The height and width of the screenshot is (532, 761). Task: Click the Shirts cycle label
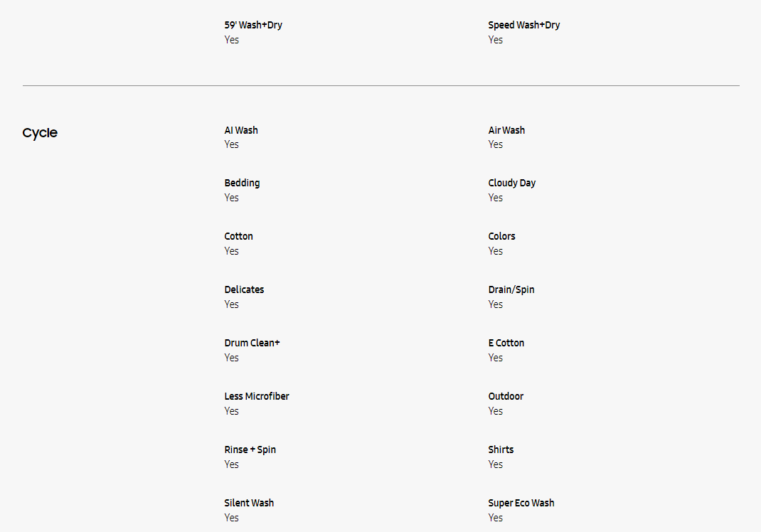pyautogui.click(x=501, y=449)
